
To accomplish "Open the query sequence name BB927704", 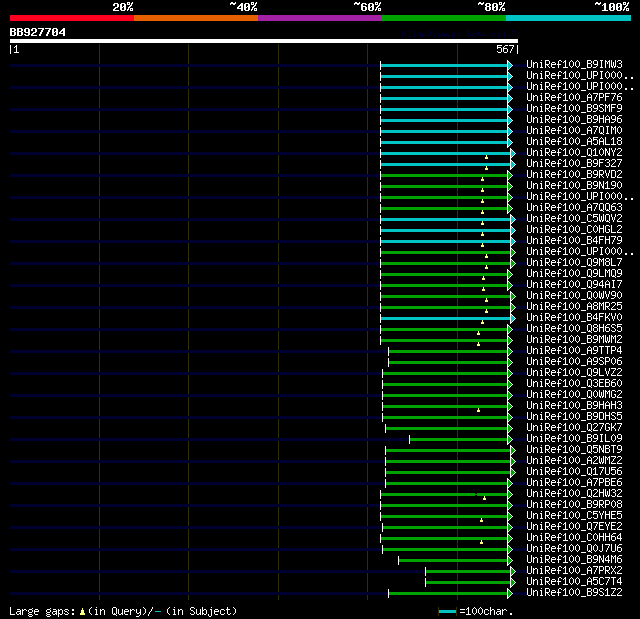I will coord(38,32).
